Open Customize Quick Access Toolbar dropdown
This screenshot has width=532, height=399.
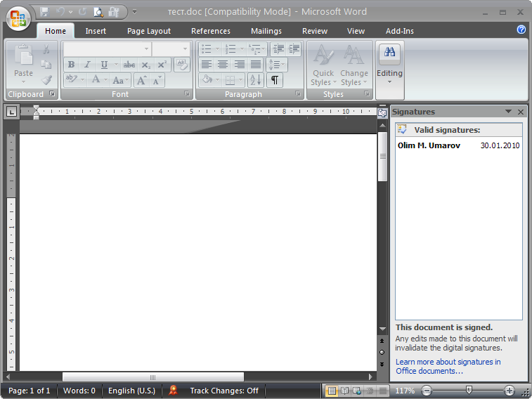pyautogui.click(x=135, y=12)
